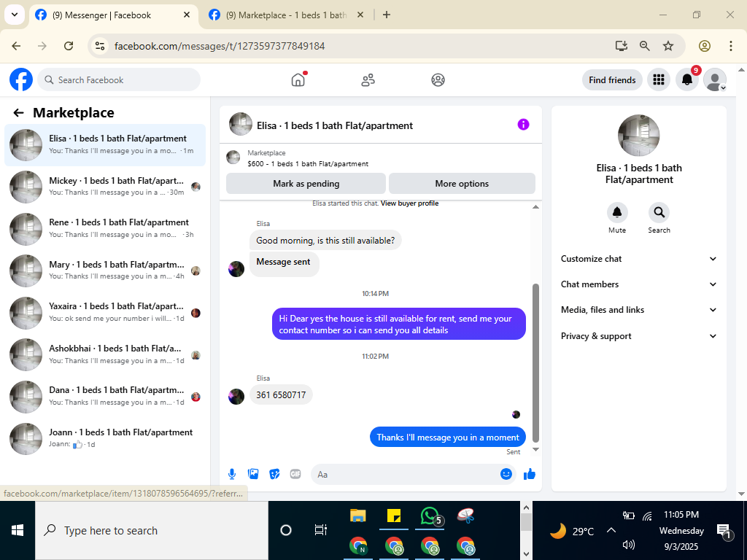Open the $600 Marketplace listing link

point(308,164)
